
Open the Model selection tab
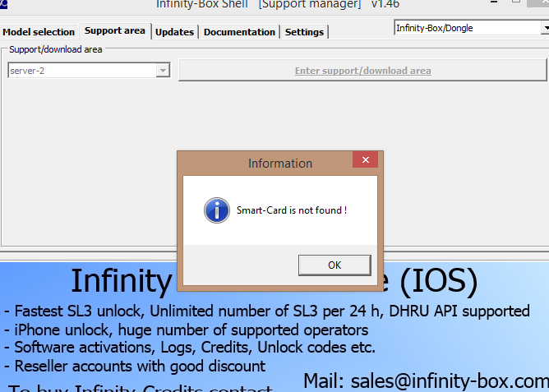39,32
